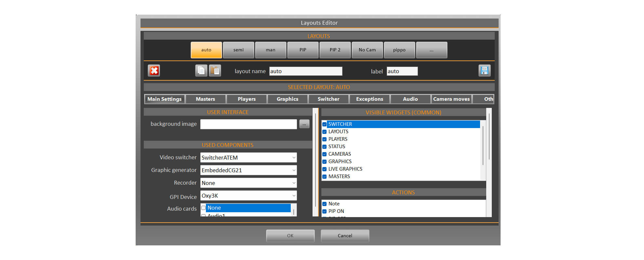This screenshot has width=644, height=260.
Task: Open the Camera moves tab
Action: (451, 99)
